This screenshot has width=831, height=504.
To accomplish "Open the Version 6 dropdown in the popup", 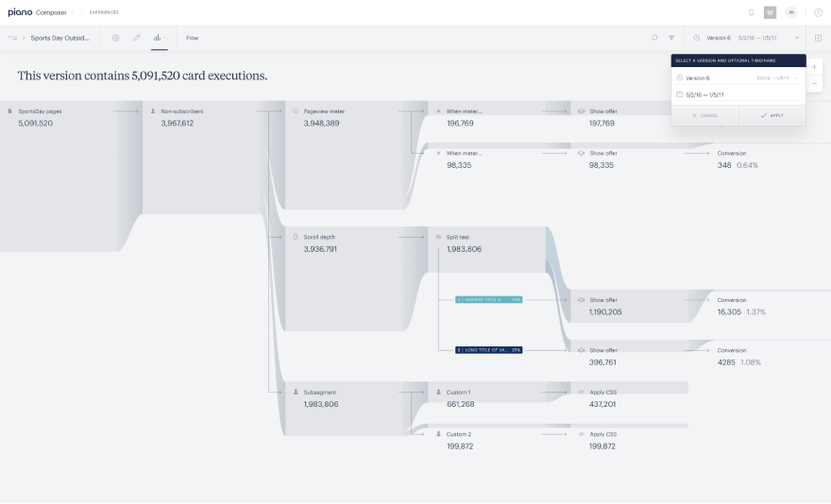I will tap(738, 78).
